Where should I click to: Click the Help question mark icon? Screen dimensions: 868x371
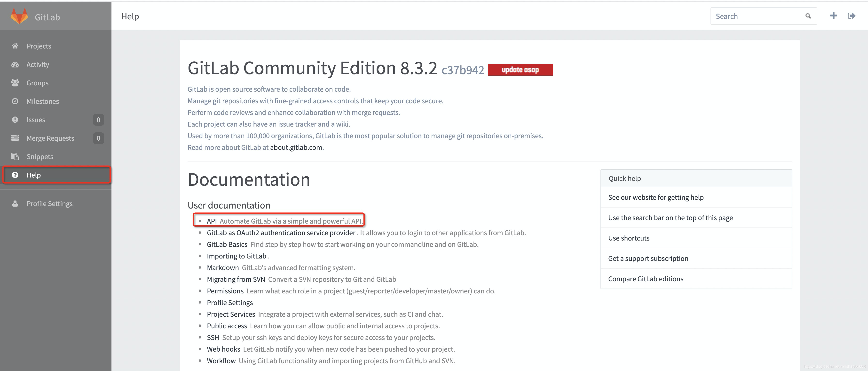(x=15, y=175)
